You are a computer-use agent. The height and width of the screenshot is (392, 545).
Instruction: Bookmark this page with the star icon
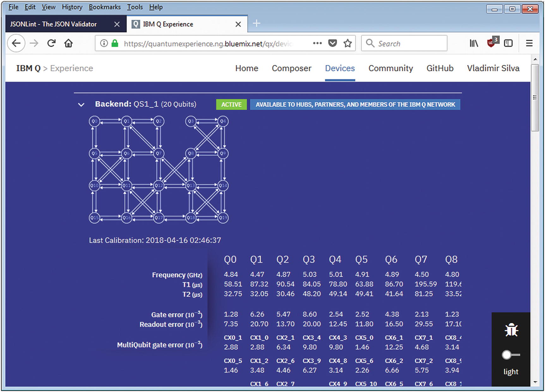pos(348,43)
